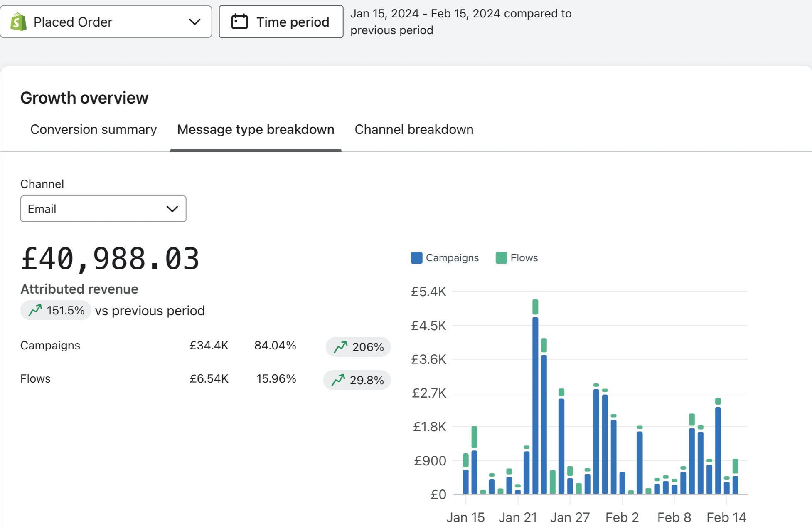812x529 pixels.
Task: Click the calendar icon in Time period
Action: click(239, 22)
